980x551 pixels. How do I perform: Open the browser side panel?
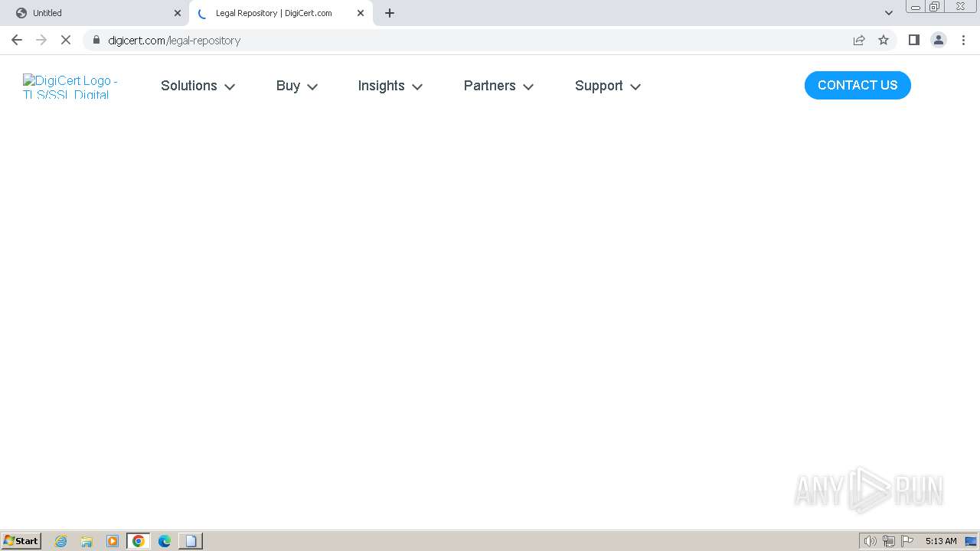point(913,40)
